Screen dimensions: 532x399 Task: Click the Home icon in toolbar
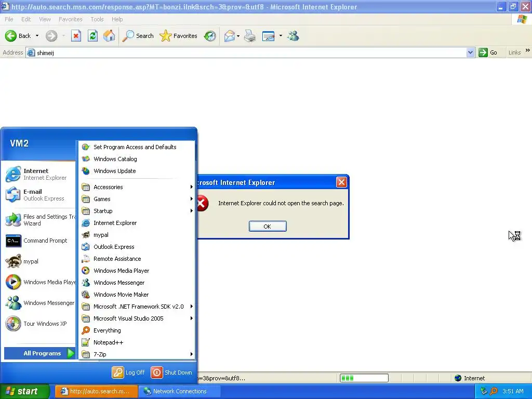point(109,36)
